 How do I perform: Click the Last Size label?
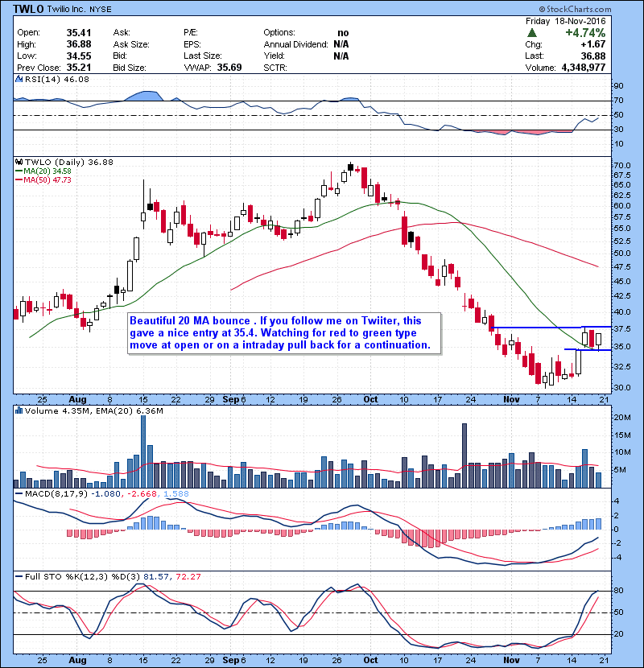(x=203, y=56)
